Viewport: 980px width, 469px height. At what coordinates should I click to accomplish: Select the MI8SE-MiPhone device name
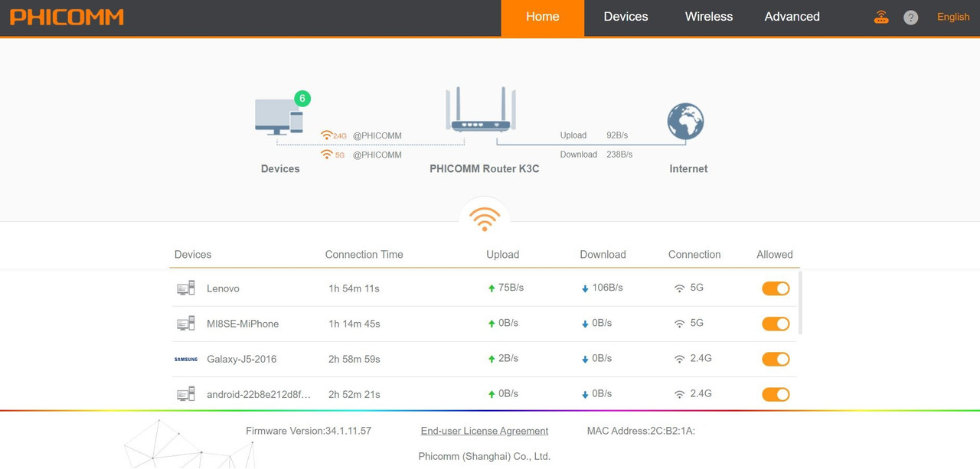[x=243, y=324]
